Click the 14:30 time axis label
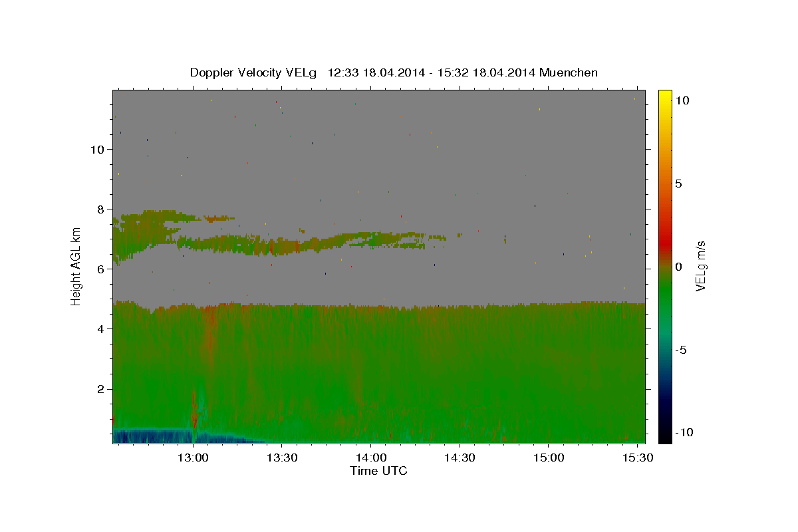Viewport: 798px width, 532px height. click(x=459, y=458)
